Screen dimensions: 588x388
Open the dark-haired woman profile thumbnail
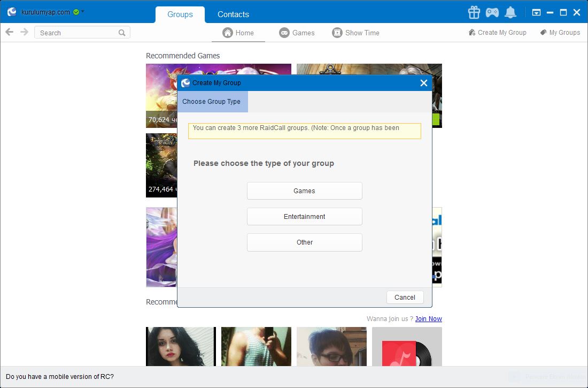coord(181,346)
